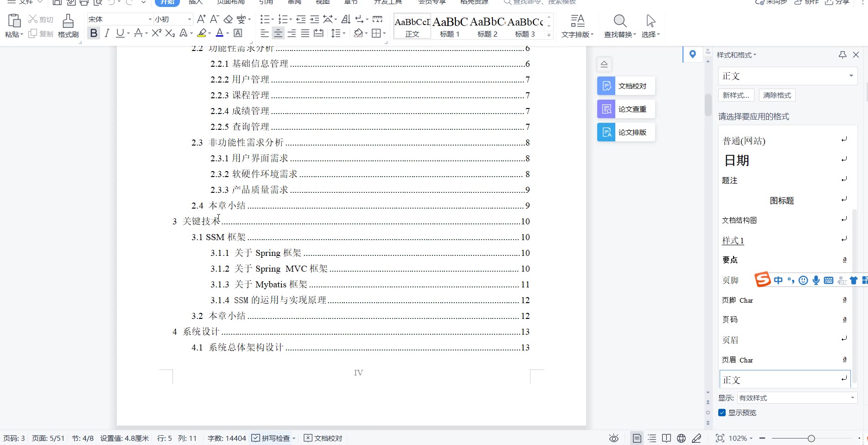Open the 页面布局 tab
868x445 pixels.
tap(231, 2)
